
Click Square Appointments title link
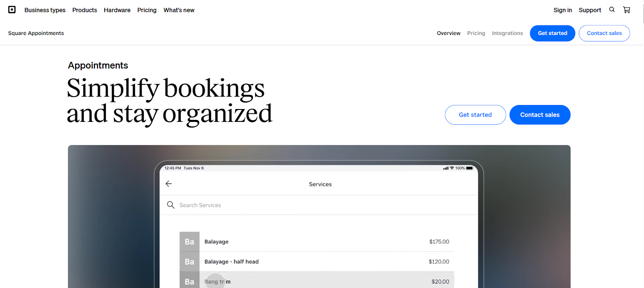36,33
